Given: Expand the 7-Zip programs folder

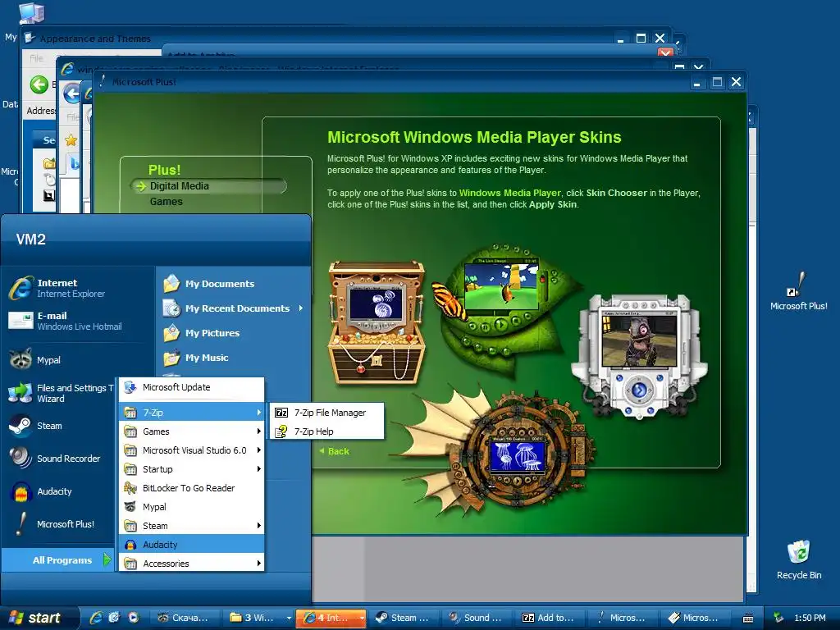Looking at the screenshot, I should (191, 413).
